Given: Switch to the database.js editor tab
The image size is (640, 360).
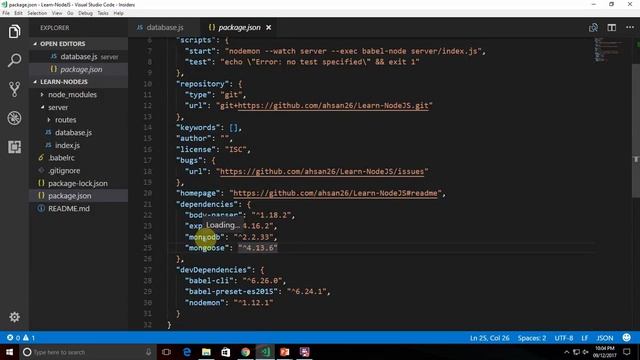Looking at the screenshot, I should pyautogui.click(x=164, y=27).
